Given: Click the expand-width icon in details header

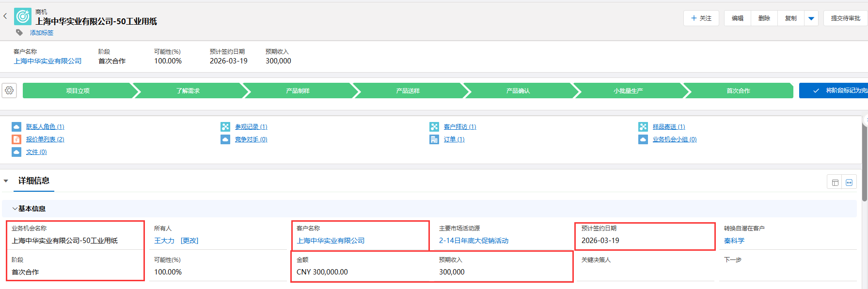Looking at the screenshot, I should [x=849, y=183].
